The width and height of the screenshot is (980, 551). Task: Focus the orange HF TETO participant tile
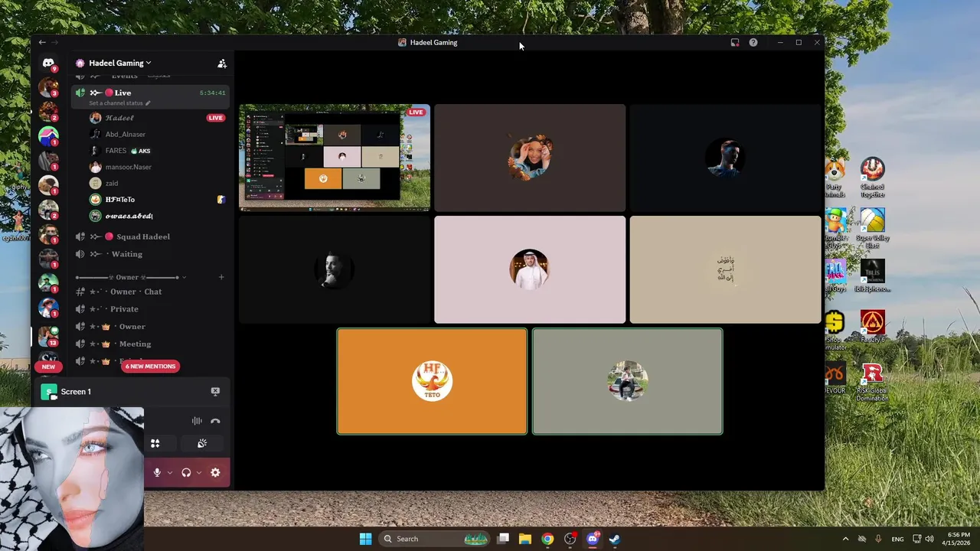432,381
